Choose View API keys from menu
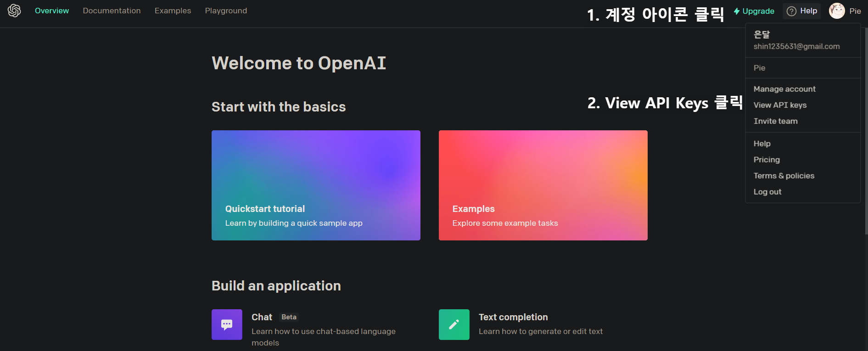This screenshot has width=868, height=351. click(x=780, y=105)
